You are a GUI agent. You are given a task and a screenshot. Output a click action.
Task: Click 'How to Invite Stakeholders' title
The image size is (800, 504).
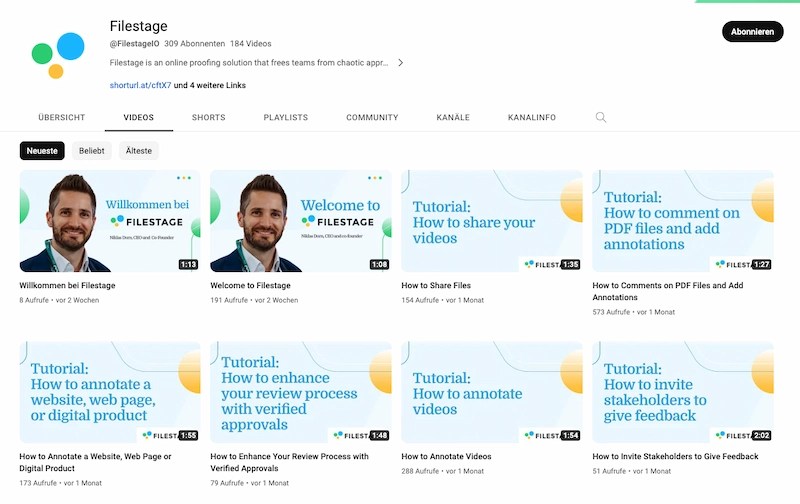coord(676,457)
